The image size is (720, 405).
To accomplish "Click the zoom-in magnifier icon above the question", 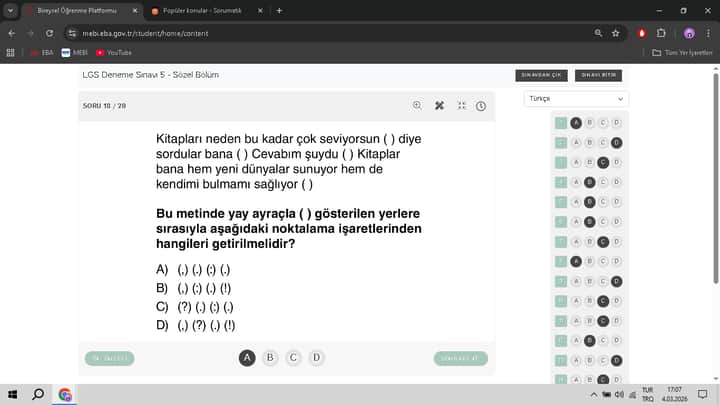I will click(417, 106).
